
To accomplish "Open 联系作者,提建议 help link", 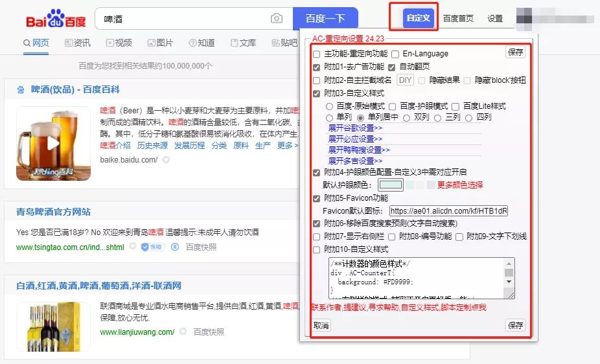I will [398, 308].
